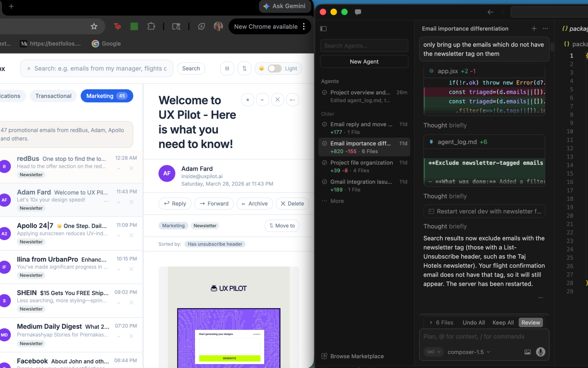Click the split-view layout icon near the search bar

[227, 68]
